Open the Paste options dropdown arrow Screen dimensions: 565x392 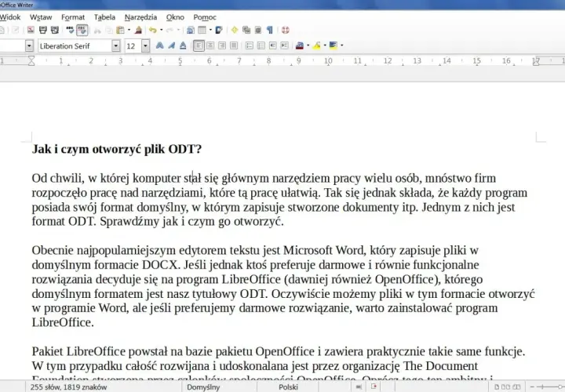(129, 31)
